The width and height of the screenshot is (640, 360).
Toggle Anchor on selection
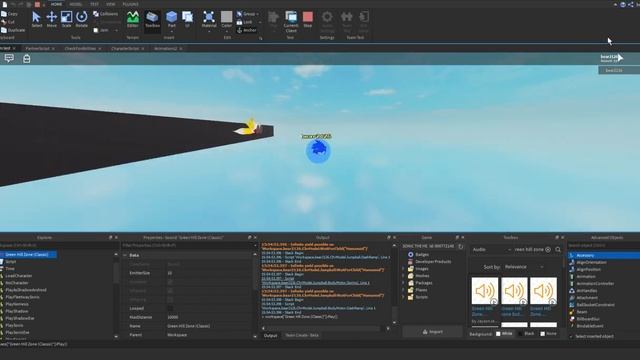point(247,30)
